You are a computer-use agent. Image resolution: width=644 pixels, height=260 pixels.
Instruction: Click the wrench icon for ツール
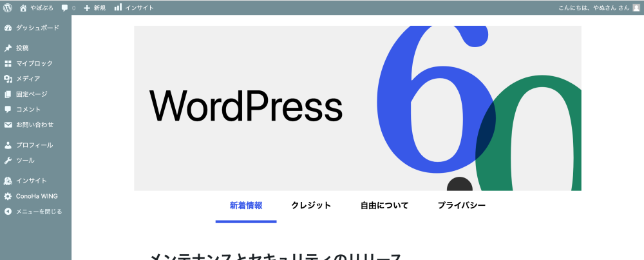pos(8,161)
